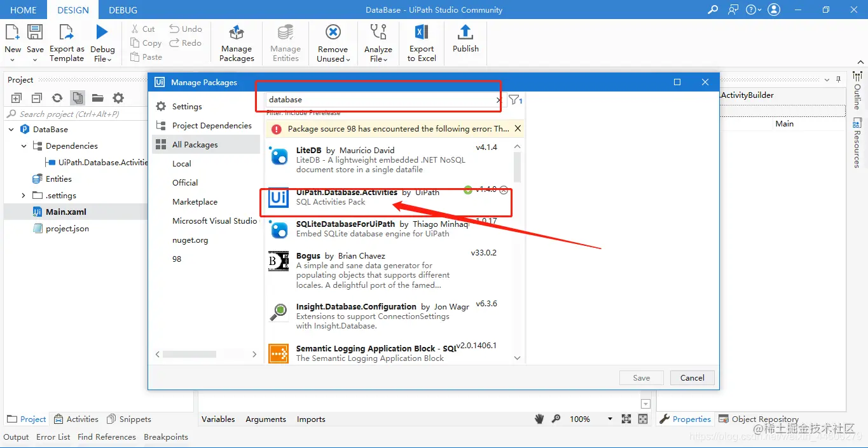
Task: Select Official package source
Action: pyautogui.click(x=185, y=182)
